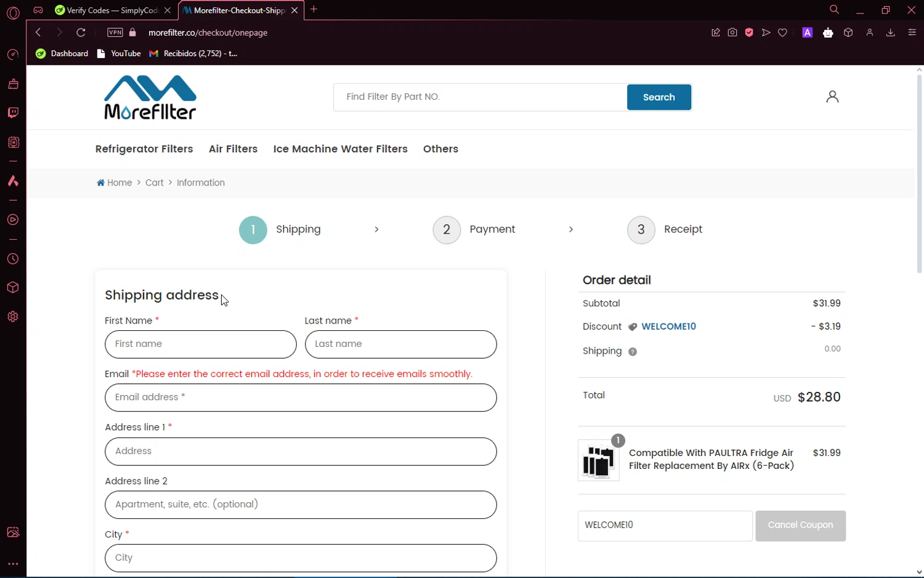
Task: Click the PAULTRA filter product thumbnail
Action: click(x=599, y=460)
